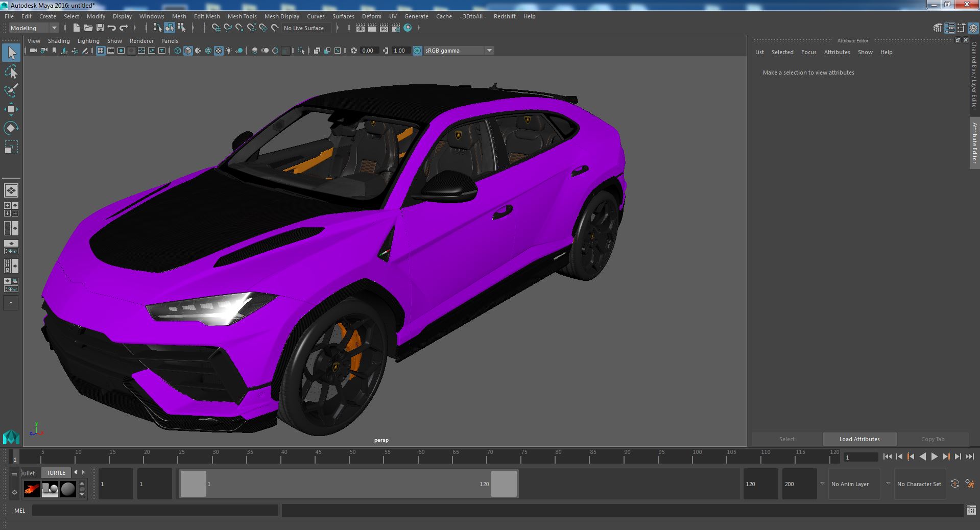This screenshot has height=530, width=980.
Task: Enable snap to curves magnet icon
Action: click(x=228, y=28)
